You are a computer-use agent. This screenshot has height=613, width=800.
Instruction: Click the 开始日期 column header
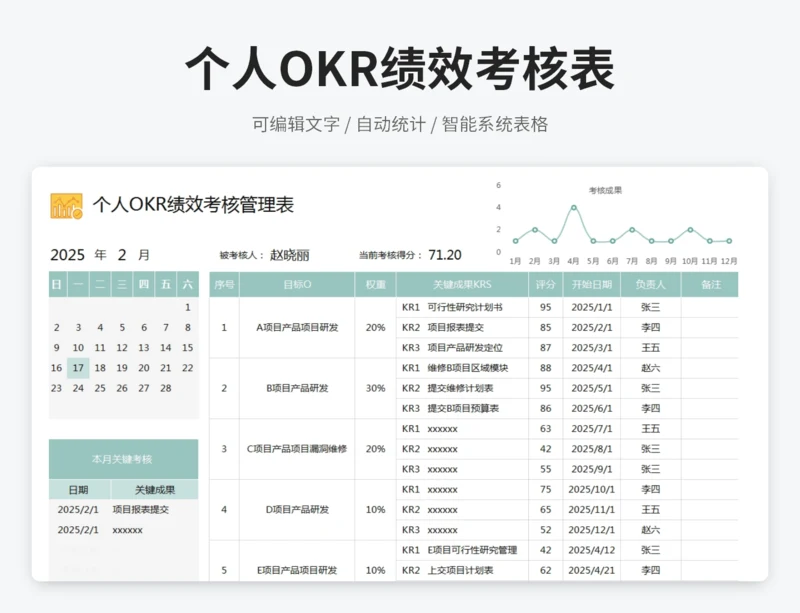[592, 284]
